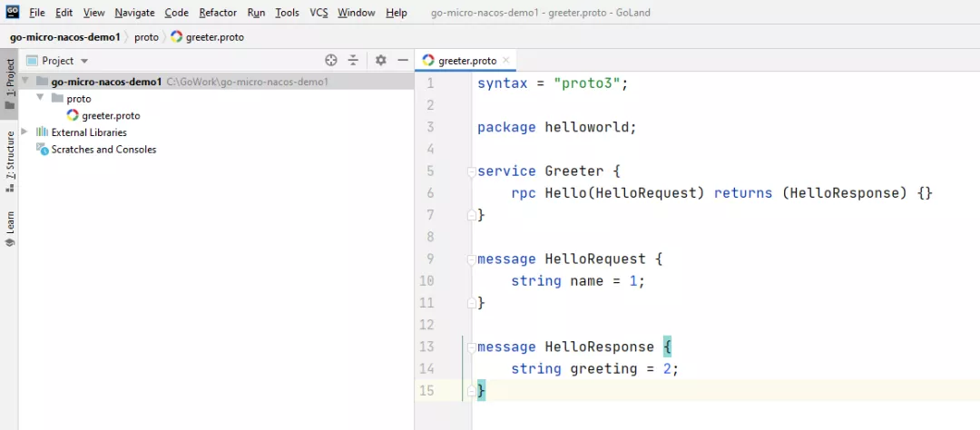Viewport: 980px width, 430px height.
Task: Open the View menu
Action: point(93,13)
